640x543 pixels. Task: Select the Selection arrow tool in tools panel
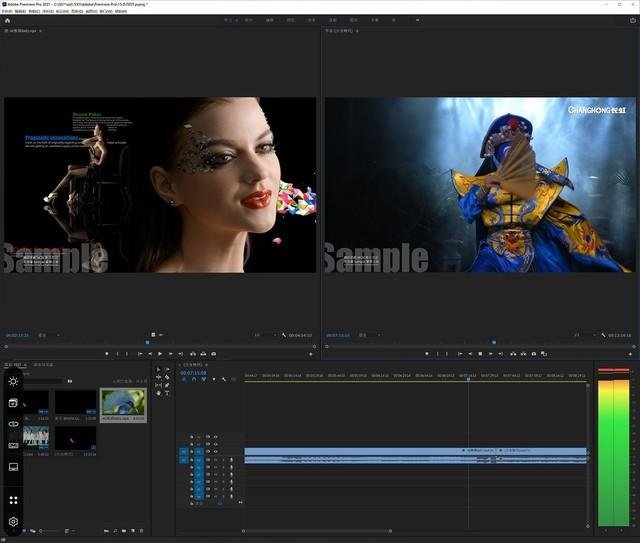tap(157, 369)
